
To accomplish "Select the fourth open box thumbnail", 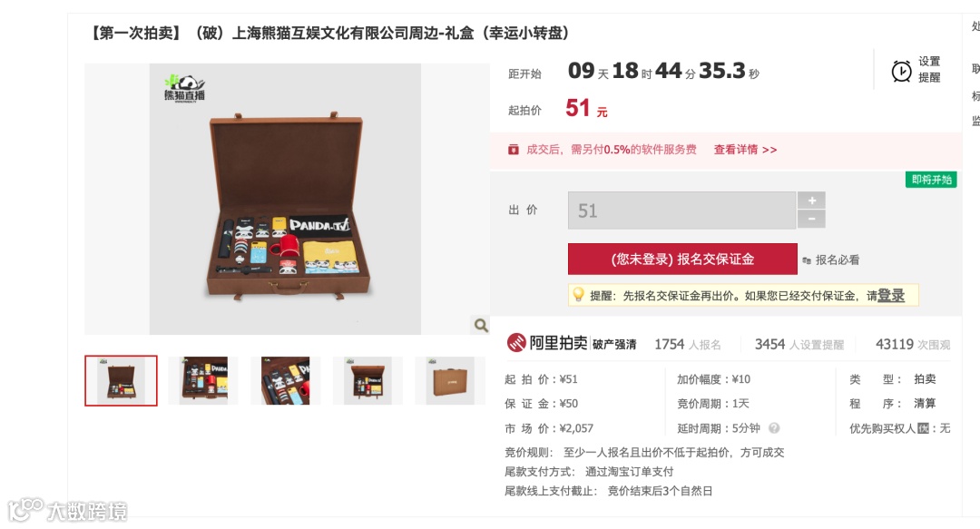I will 367,381.
